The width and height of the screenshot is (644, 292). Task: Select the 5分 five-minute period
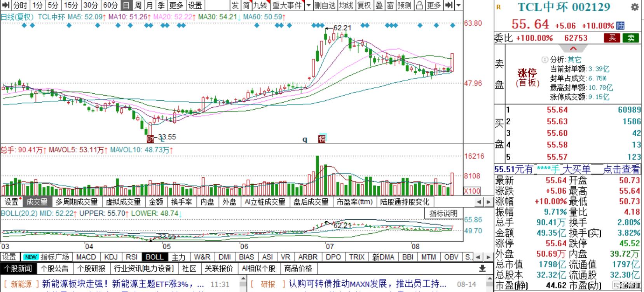tap(53, 5)
